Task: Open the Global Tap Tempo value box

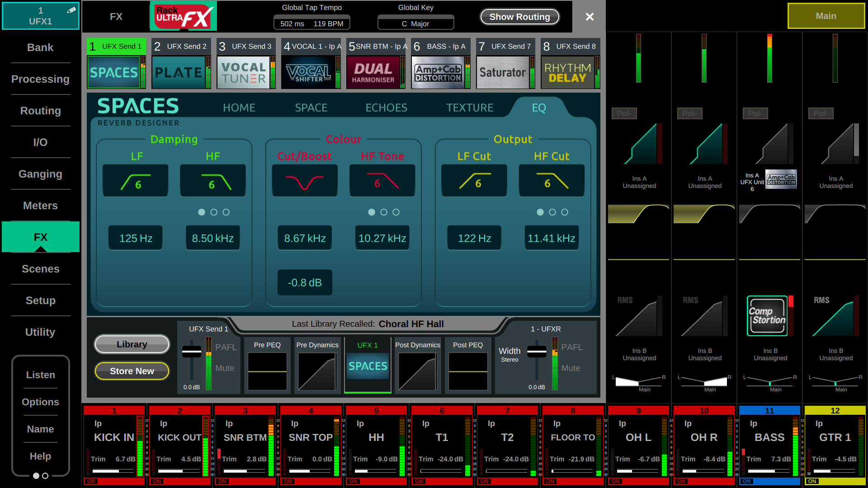Action: pos(311,23)
